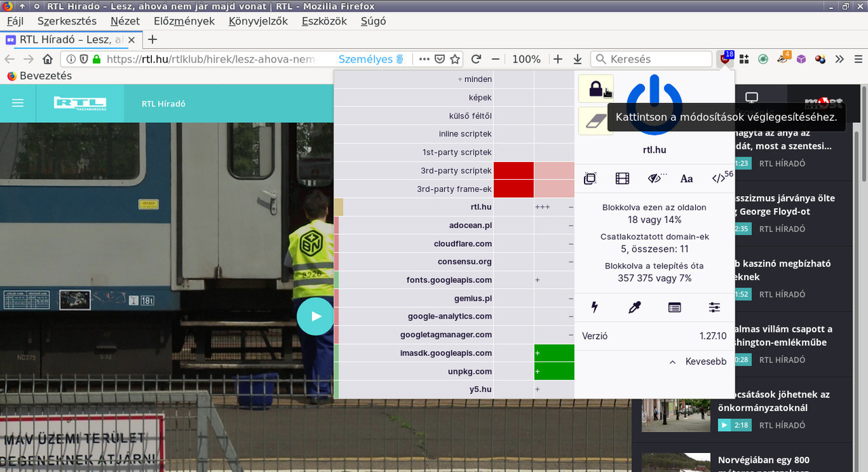This screenshot has height=472, width=868.
Task: Zoom out with the minus button
Action: tap(496, 59)
